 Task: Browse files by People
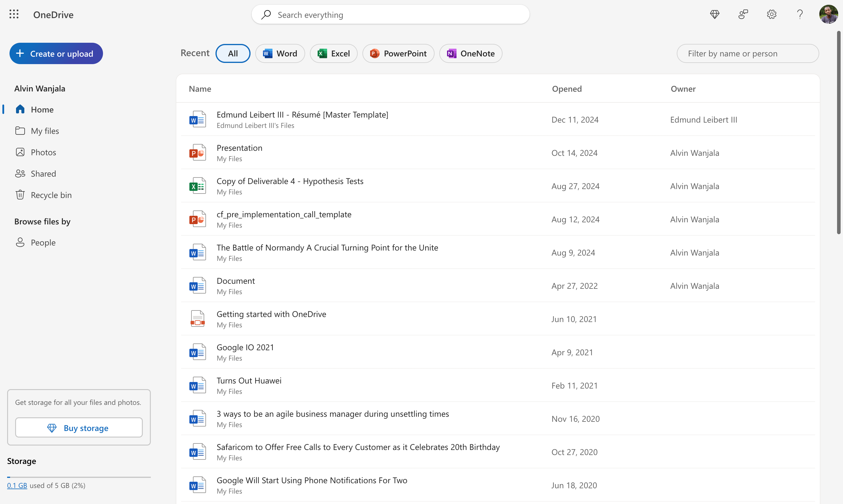[43, 243]
